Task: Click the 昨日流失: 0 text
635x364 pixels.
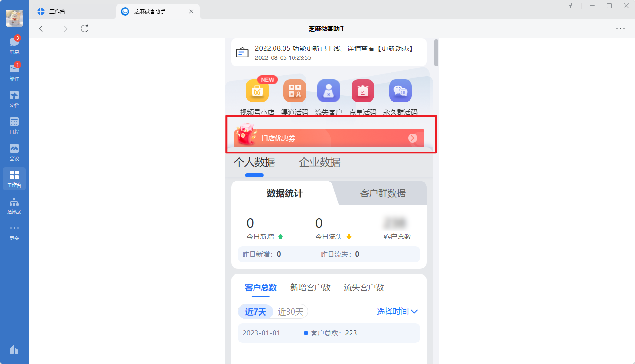Action: point(340,254)
